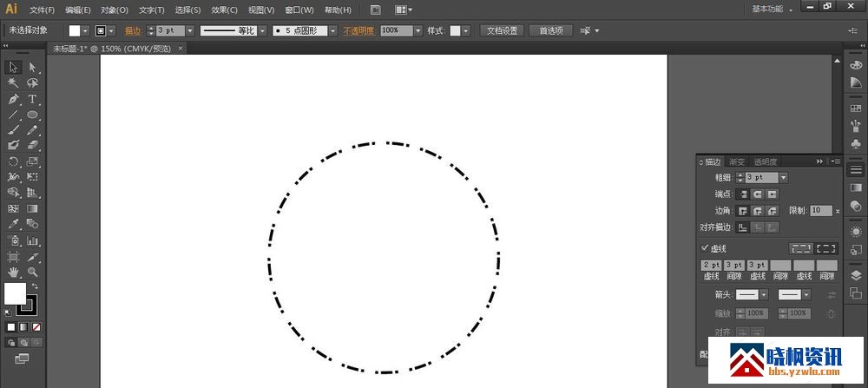Select the Eraser tool
Image resolution: width=868 pixels, height=388 pixels.
(33, 145)
